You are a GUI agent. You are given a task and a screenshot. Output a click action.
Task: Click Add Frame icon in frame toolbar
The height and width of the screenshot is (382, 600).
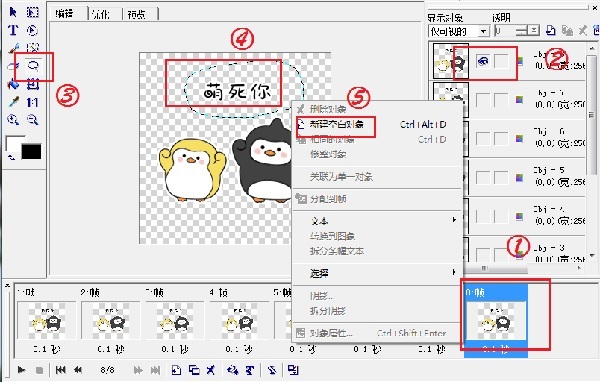tap(176, 370)
